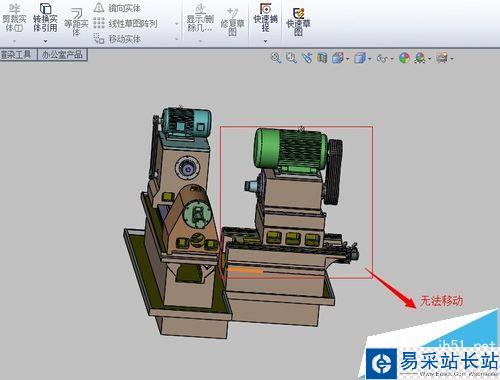Select the 剪裁实体 trim entities tool
This screenshot has width=500, height=380.
[14, 18]
